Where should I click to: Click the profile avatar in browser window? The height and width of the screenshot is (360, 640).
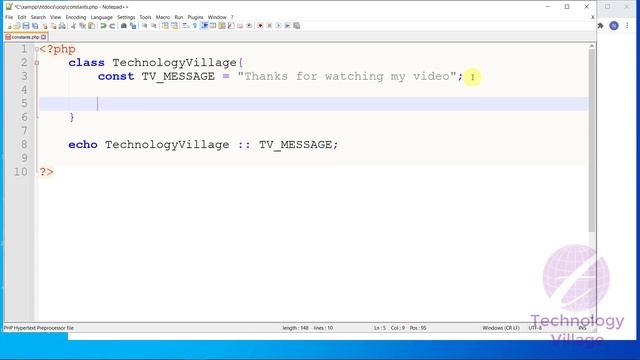tap(614, 26)
